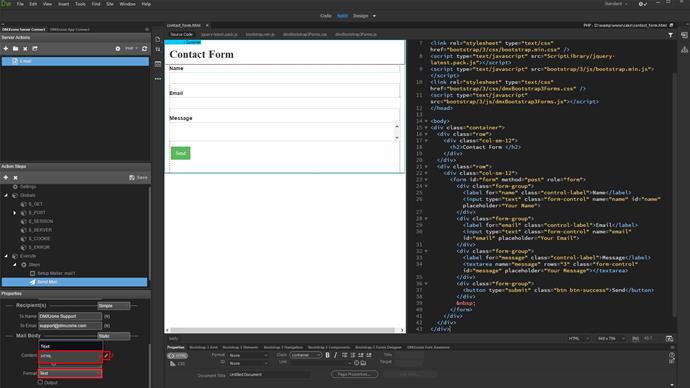Switch Properties inspector to HTML mode
The height and width of the screenshot is (388, 690).
[x=178, y=355]
